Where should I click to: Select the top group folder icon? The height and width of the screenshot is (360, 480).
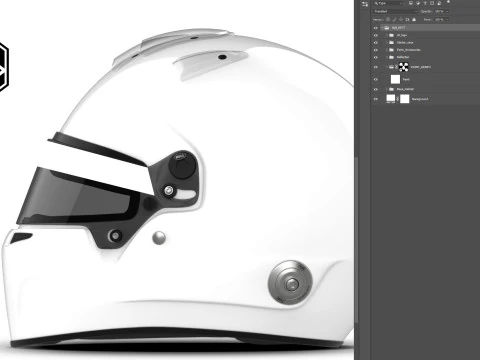pos(387,28)
